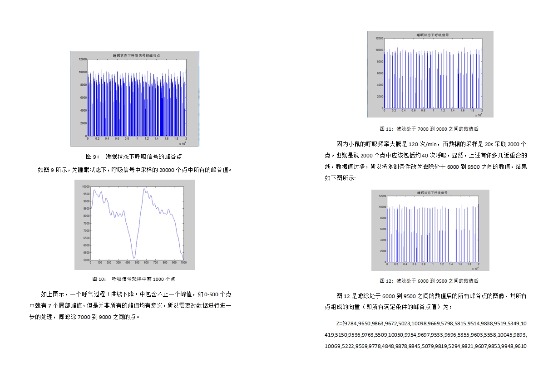Click the Figure 9 peak-valley bar chart
This screenshot has height=392, width=558.
click(134, 98)
